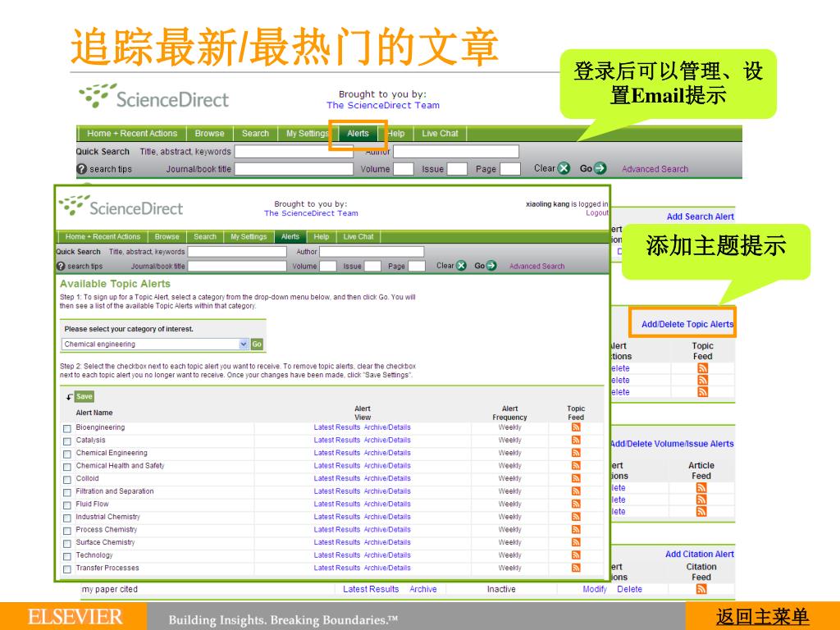
Task: Click RSS icon under Citation Feed column
Action: [701, 589]
